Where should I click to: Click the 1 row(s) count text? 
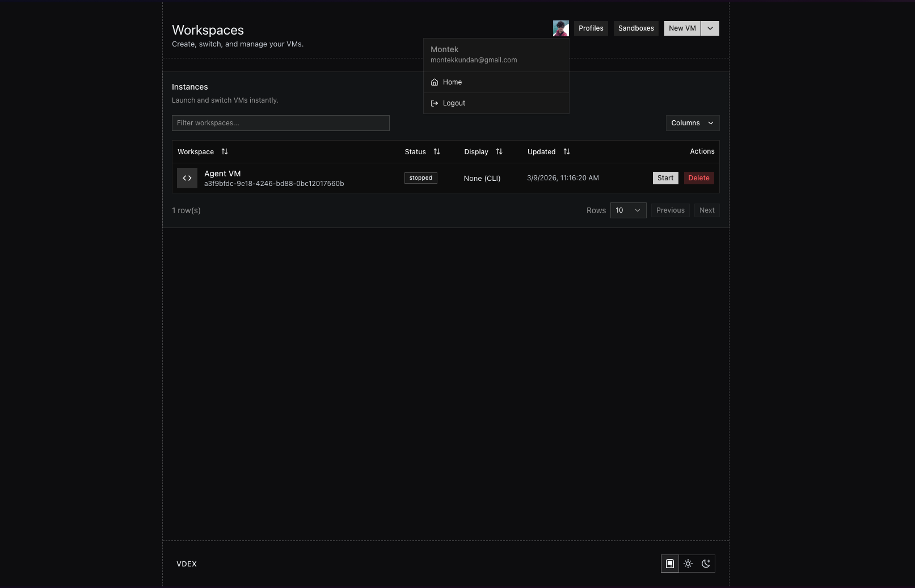(x=186, y=210)
